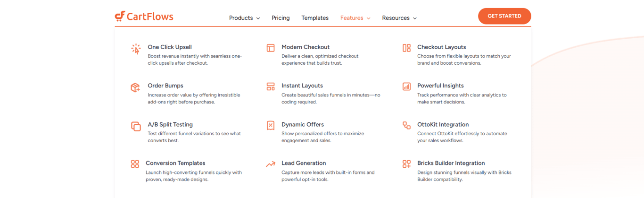Click the "Test different funnel variations" text
Image resolution: width=644 pixels, height=198 pixels.
(x=194, y=137)
